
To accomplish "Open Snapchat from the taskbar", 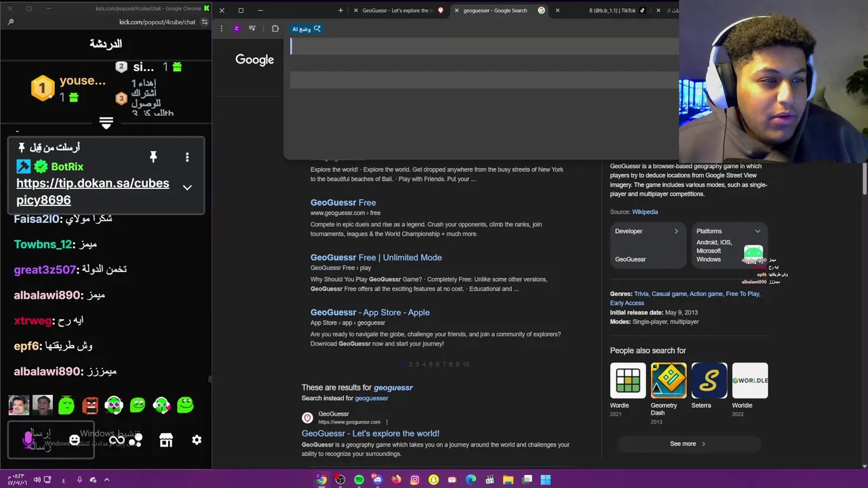I will point(433,479).
